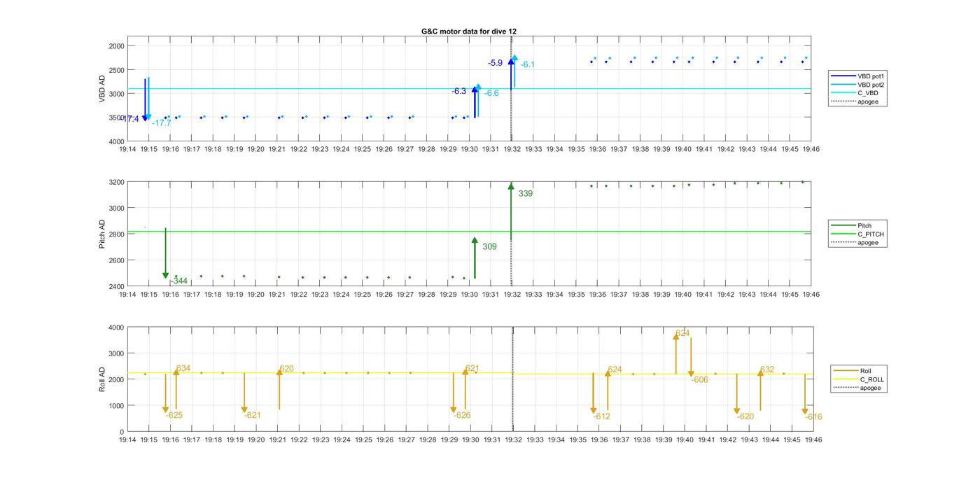The image size is (980, 485).
Task: Click the '632' roll value label
Action: tap(767, 370)
